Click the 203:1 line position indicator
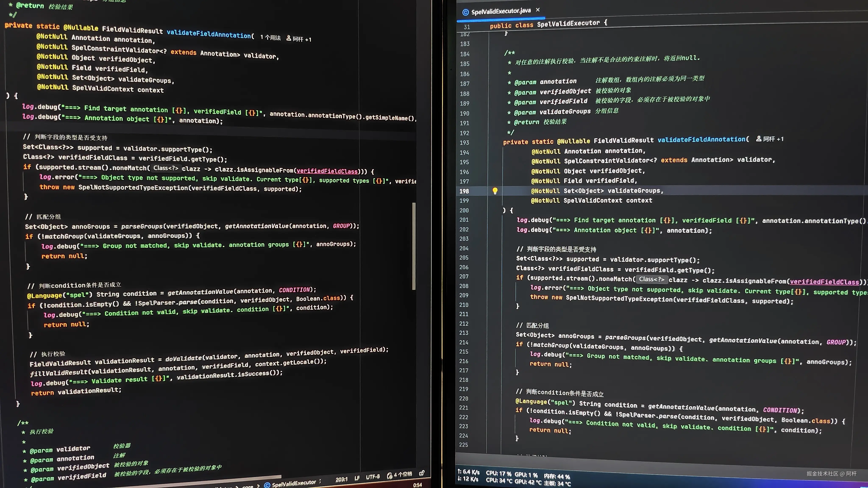Image resolution: width=868 pixels, height=488 pixels. (341, 479)
